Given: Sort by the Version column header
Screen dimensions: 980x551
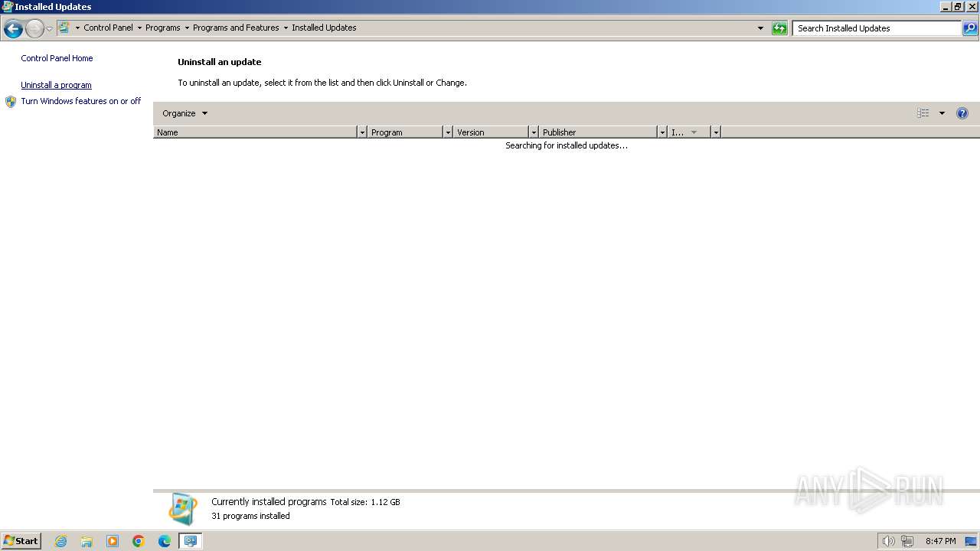Looking at the screenshot, I should coord(491,132).
